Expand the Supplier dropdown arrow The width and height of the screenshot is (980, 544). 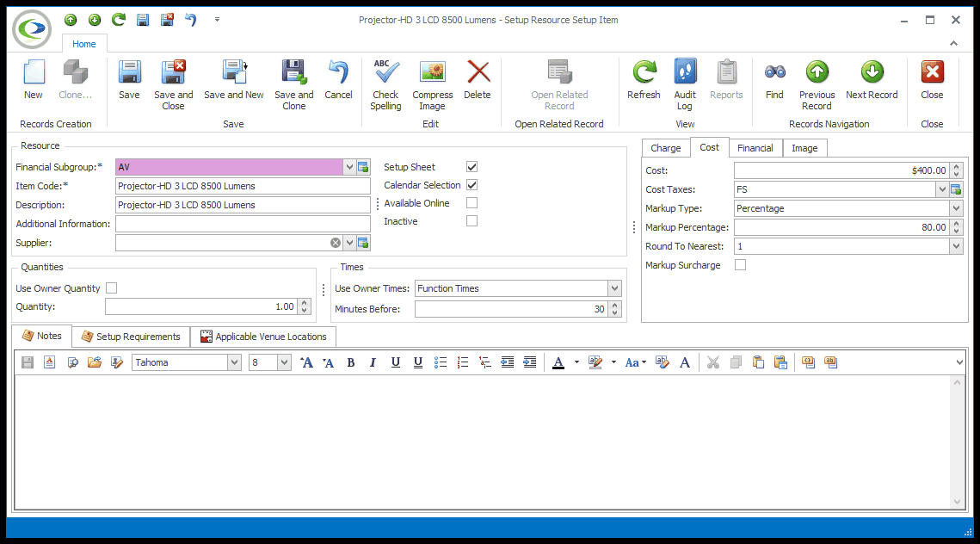point(349,243)
